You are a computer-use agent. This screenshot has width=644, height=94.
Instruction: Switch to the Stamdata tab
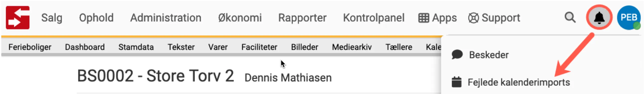(136, 47)
